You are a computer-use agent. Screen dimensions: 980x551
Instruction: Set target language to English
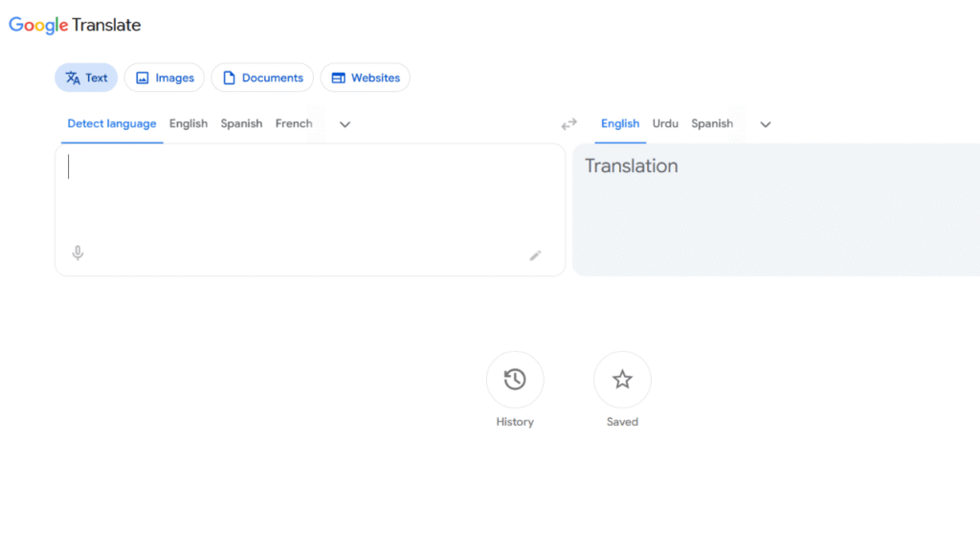(x=620, y=123)
